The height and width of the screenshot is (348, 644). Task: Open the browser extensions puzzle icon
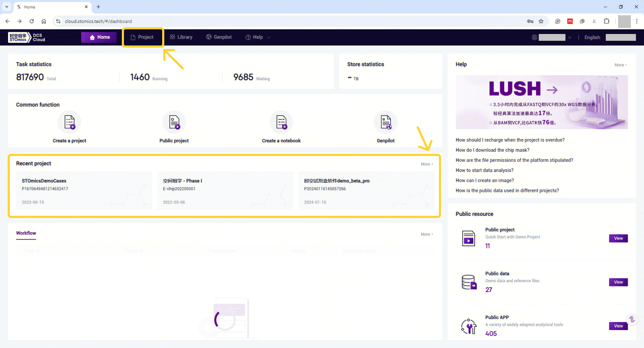(x=607, y=21)
